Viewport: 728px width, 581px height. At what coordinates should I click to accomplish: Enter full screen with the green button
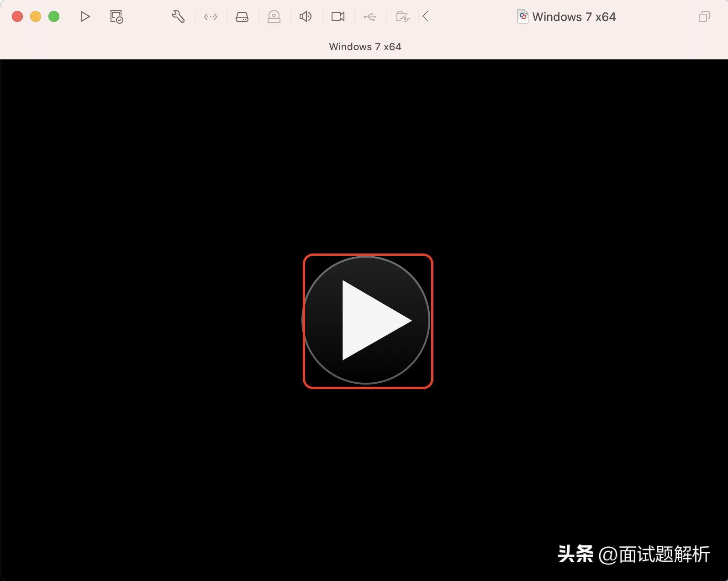pyautogui.click(x=54, y=17)
